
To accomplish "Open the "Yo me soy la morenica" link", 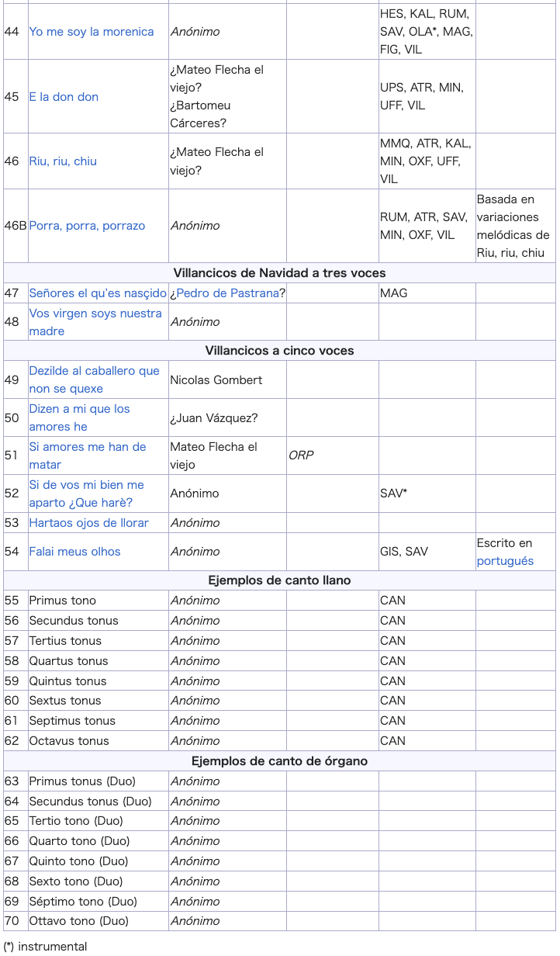I will pos(92,32).
